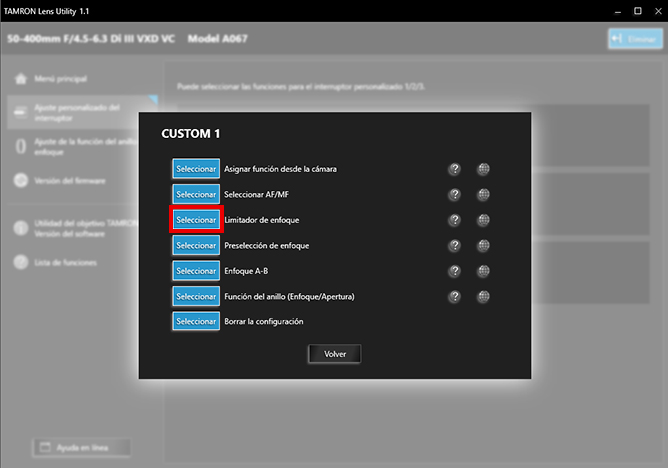
Task: Click Seleccionar for Asignar función desde la cámara
Action: coord(196,169)
